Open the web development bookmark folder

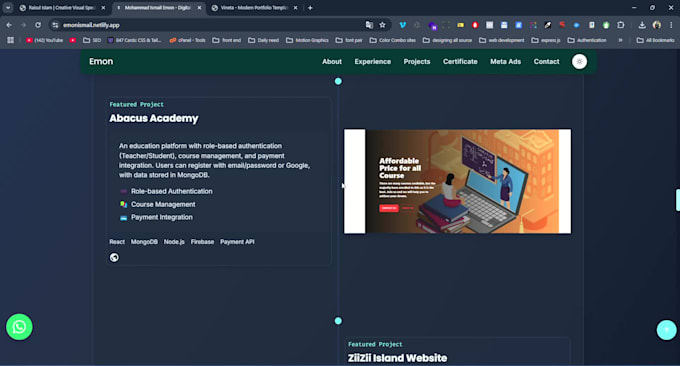click(501, 40)
